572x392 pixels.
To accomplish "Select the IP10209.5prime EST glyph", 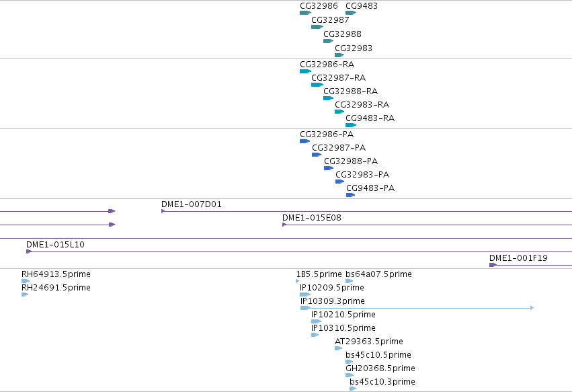I will point(305,295).
